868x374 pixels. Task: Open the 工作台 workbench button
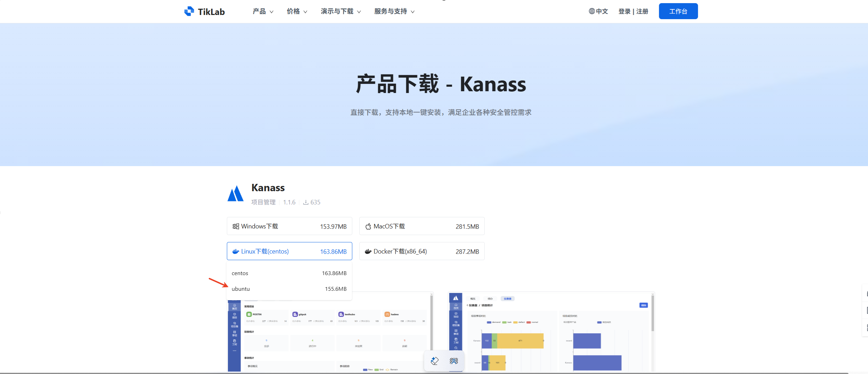[x=678, y=11]
